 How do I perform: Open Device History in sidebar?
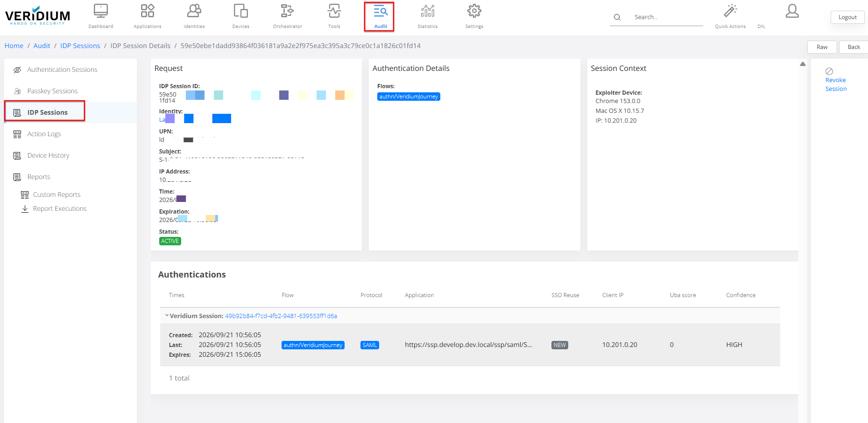pos(48,155)
